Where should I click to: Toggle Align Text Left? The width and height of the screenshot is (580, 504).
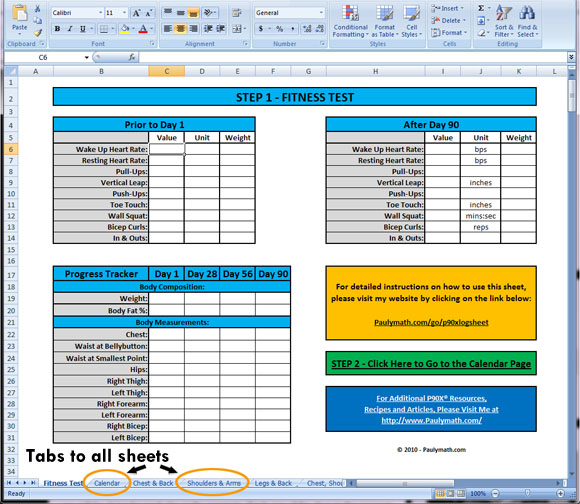(168, 28)
